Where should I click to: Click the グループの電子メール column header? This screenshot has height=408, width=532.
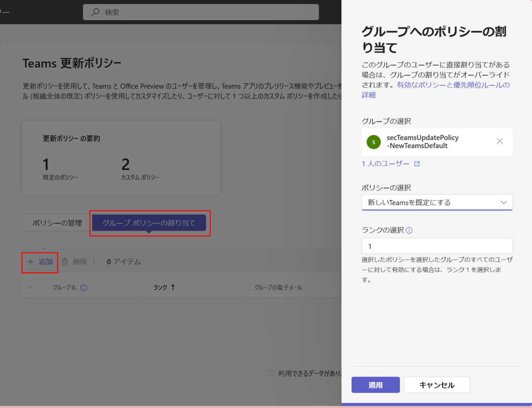[278, 288]
